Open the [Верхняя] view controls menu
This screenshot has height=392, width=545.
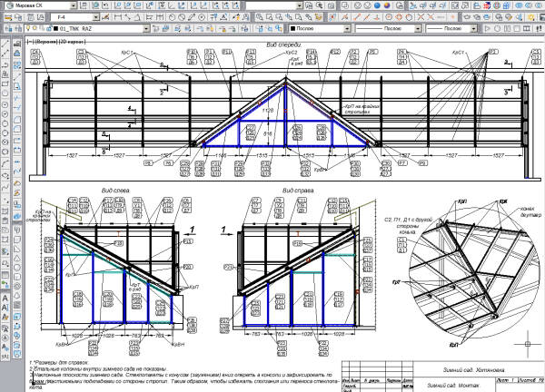click(46, 42)
